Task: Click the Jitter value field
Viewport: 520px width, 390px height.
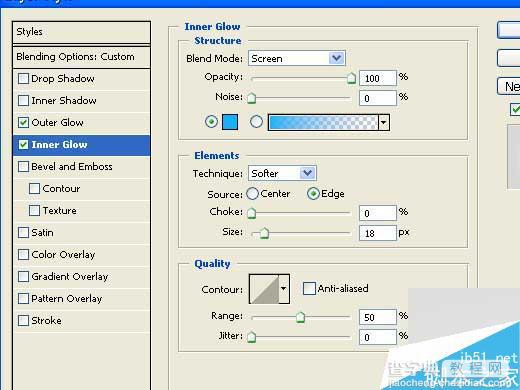Action: pyautogui.click(x=378, y=337)
